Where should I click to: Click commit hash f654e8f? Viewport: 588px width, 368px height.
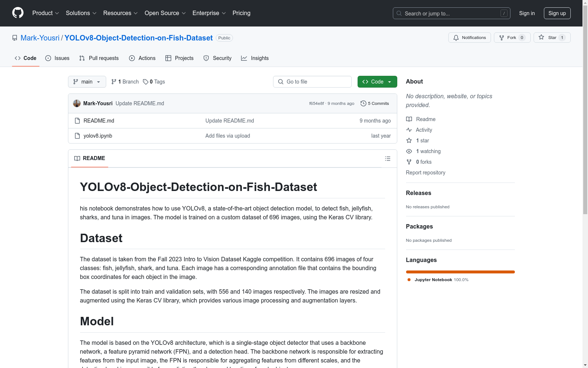pos(316,103)
